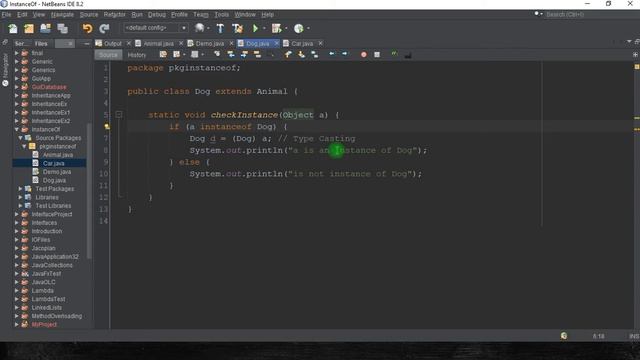
Task: Click the New File icon
Action: [x=13, y=28]
